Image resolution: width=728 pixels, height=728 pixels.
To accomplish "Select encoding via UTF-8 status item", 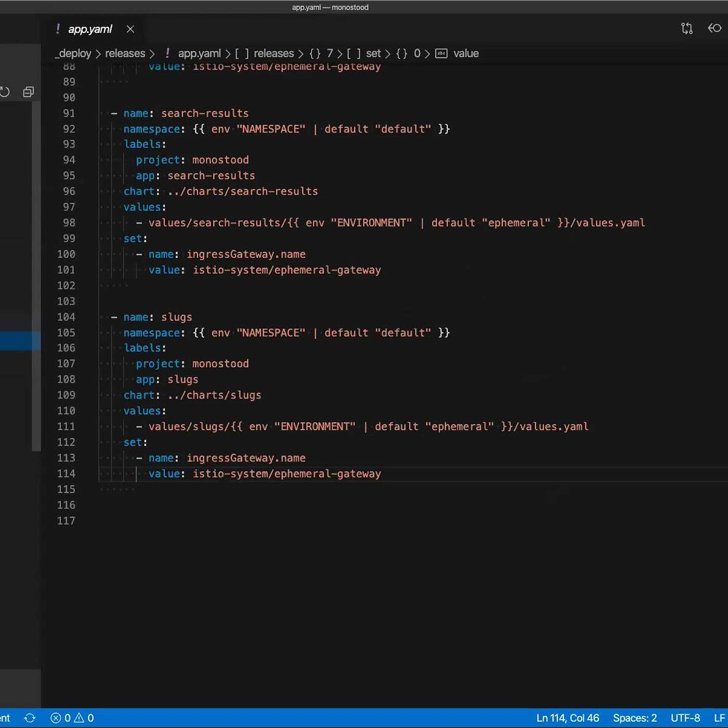I will tap(685, 718).
